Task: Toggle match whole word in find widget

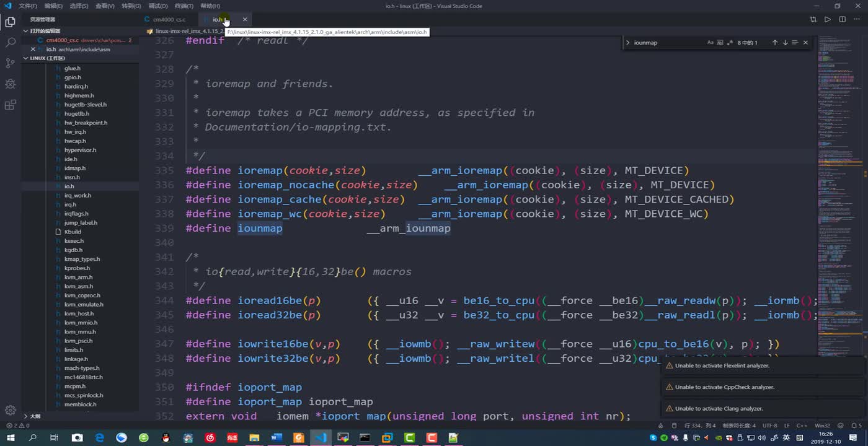Action: 720,43
